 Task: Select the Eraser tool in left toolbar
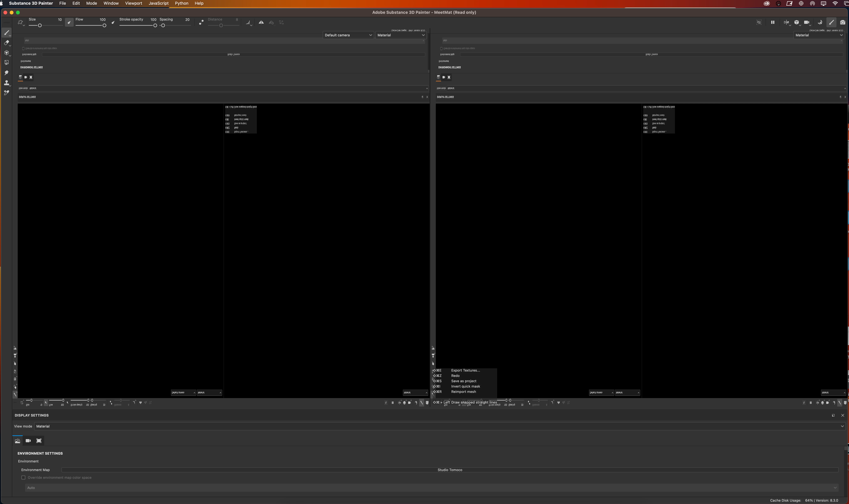(6, 43)
